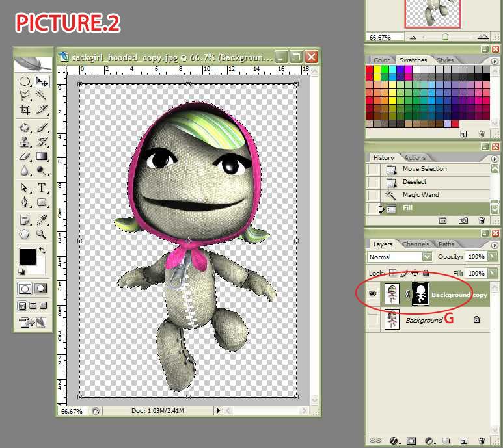Open status bar document info menu arrow
Screen dimensions: 503x448
[x=218, y=410]
